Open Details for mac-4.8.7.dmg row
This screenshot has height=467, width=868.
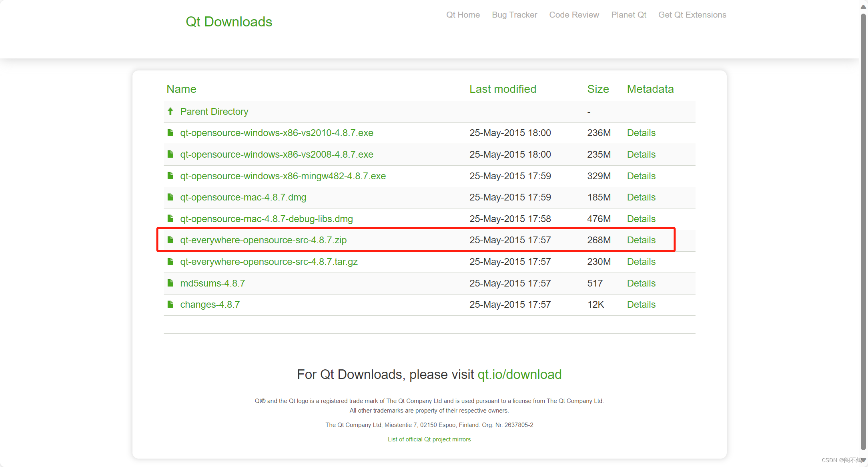[641, 197]
